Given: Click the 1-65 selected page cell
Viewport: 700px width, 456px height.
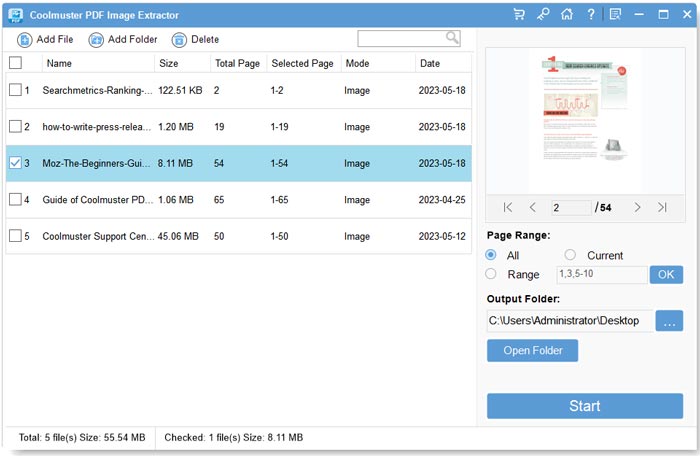Looking at the screenshot, I should coord(279,200).
